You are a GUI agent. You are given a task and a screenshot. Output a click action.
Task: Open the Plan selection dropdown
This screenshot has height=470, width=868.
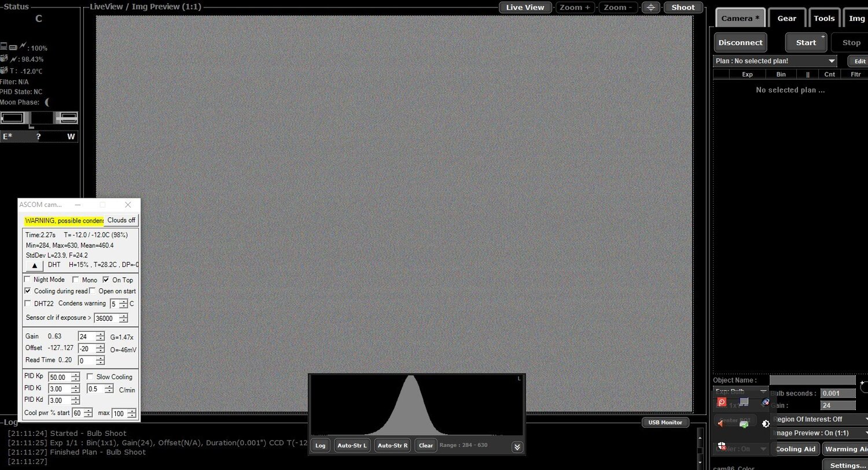coord(775,61)
